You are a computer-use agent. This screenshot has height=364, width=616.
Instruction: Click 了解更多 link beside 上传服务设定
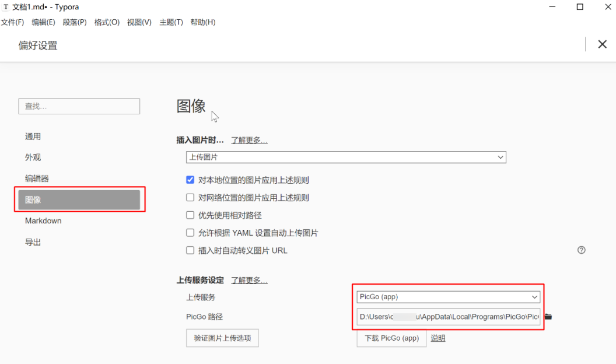[249, 280]
